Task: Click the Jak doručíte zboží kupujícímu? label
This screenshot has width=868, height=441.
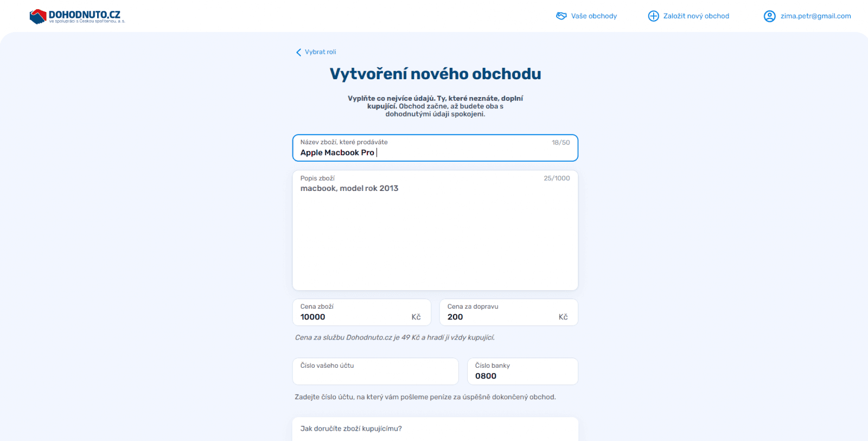Action: 351,429
